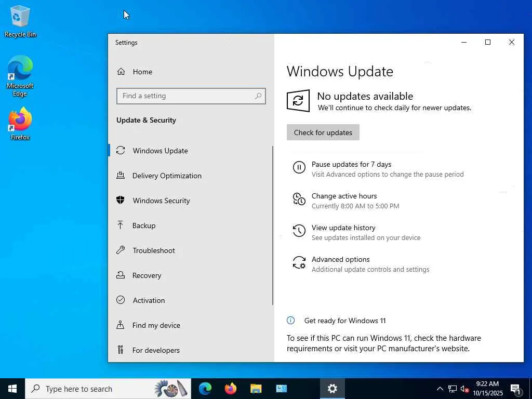
Task: Click the large update status refresh icon
Action: (298, 101)
